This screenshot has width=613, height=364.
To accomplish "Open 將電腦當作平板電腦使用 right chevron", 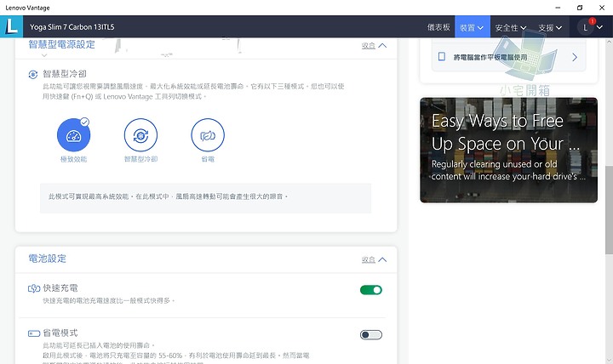I will 575,58.
